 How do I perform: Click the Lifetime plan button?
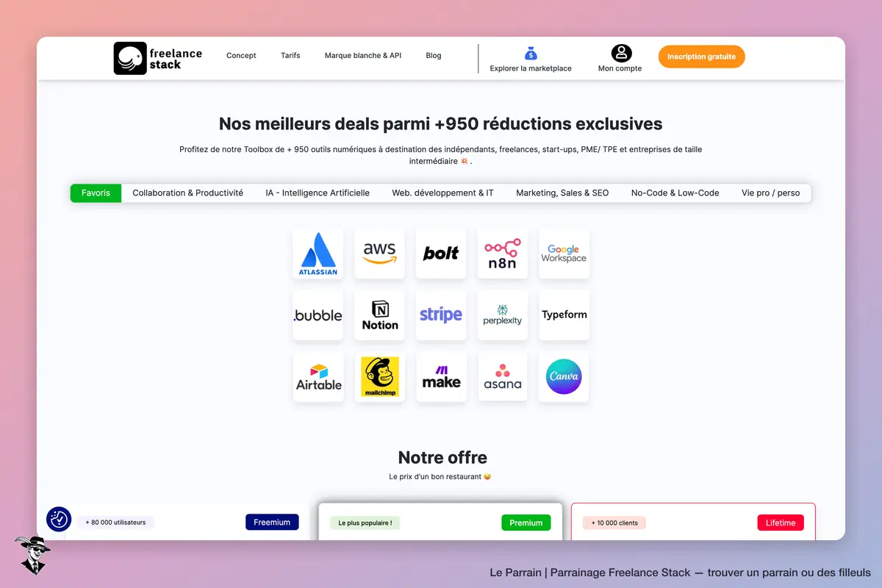pyautogui.click(x=781, y=523)
